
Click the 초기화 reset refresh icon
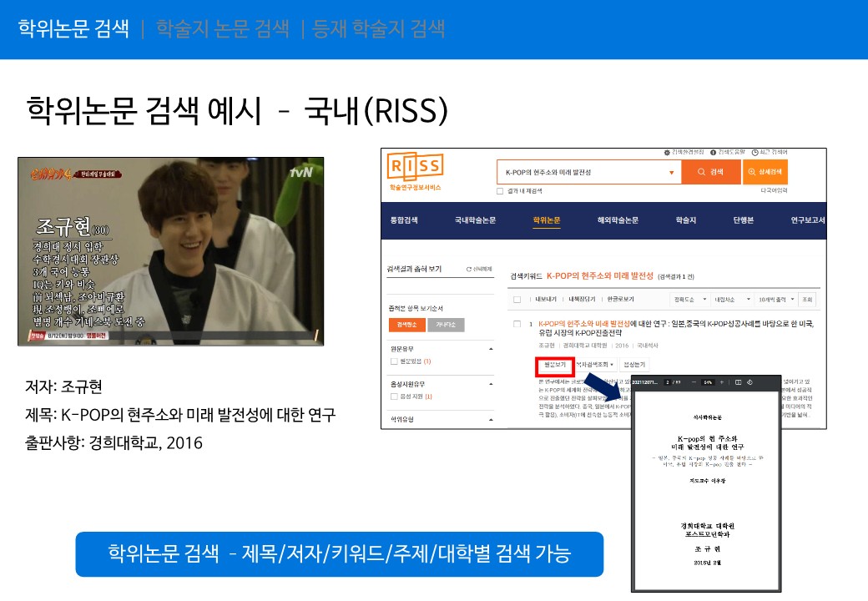(469, 269)
